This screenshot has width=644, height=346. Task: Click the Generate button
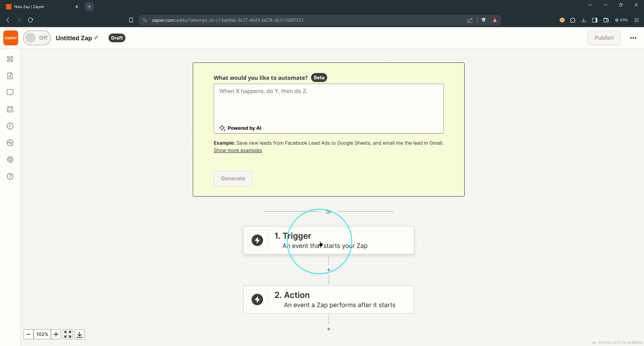click(233, 178)
